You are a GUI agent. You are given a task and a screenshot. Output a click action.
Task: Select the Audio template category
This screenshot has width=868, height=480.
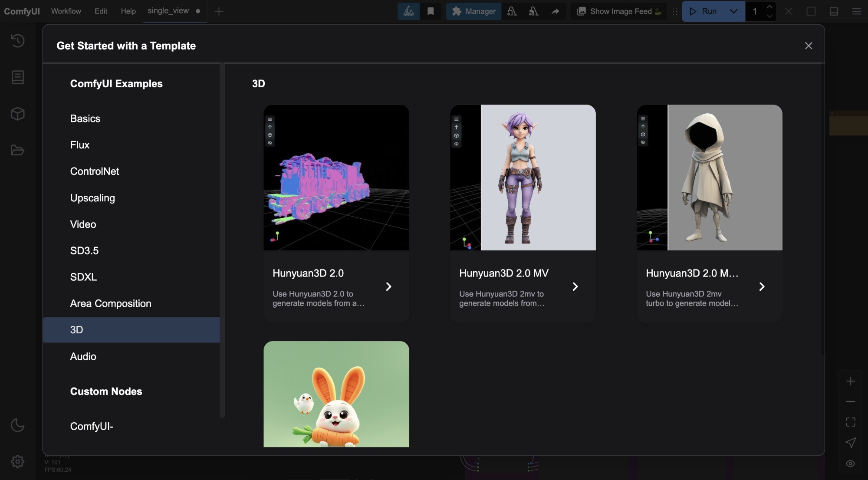(x=131, y=356)
